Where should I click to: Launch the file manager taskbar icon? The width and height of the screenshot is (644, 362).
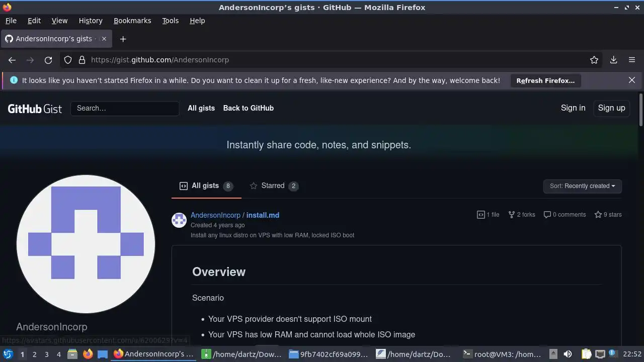point(72,354)
